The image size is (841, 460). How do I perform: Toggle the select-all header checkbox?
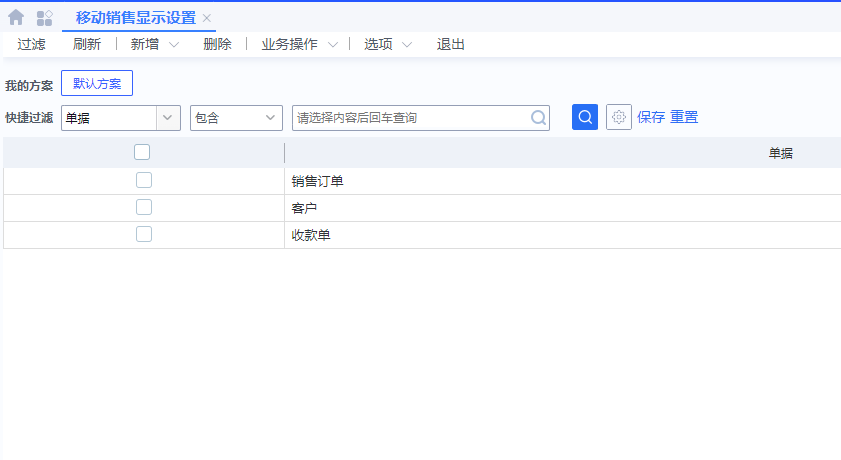pos(142,152)
